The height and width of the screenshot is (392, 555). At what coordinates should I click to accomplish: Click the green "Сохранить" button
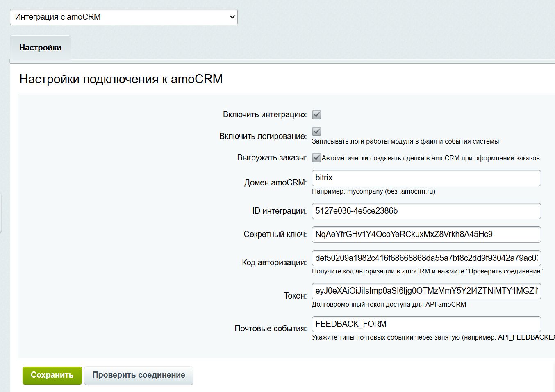52,375
